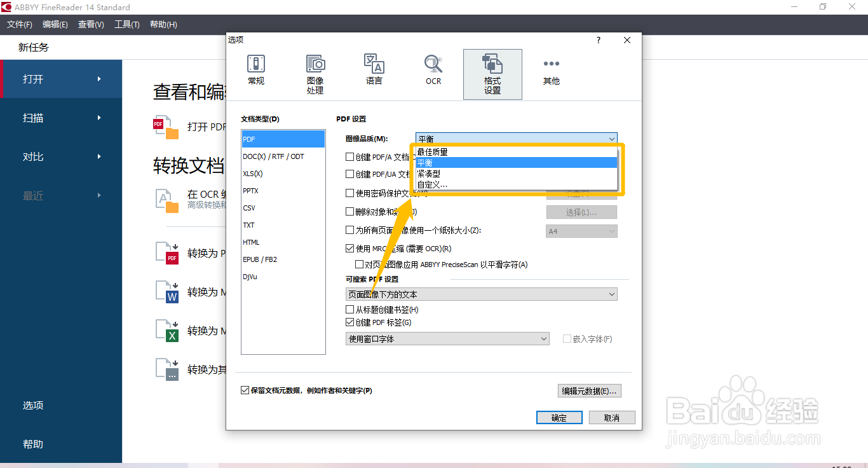This screenshot has height=468, width=868.
Task: Open the A4 paper size dropdown
Action: click(x=581, y=231)
